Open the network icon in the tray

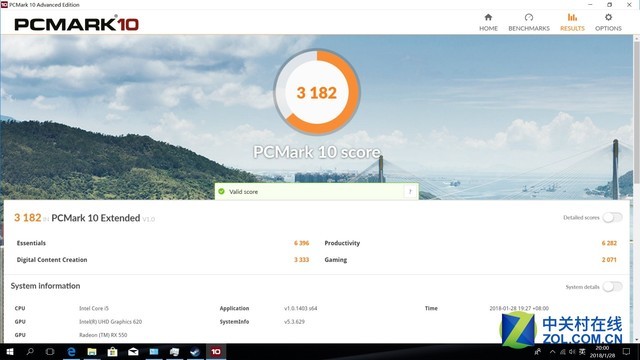562,351
